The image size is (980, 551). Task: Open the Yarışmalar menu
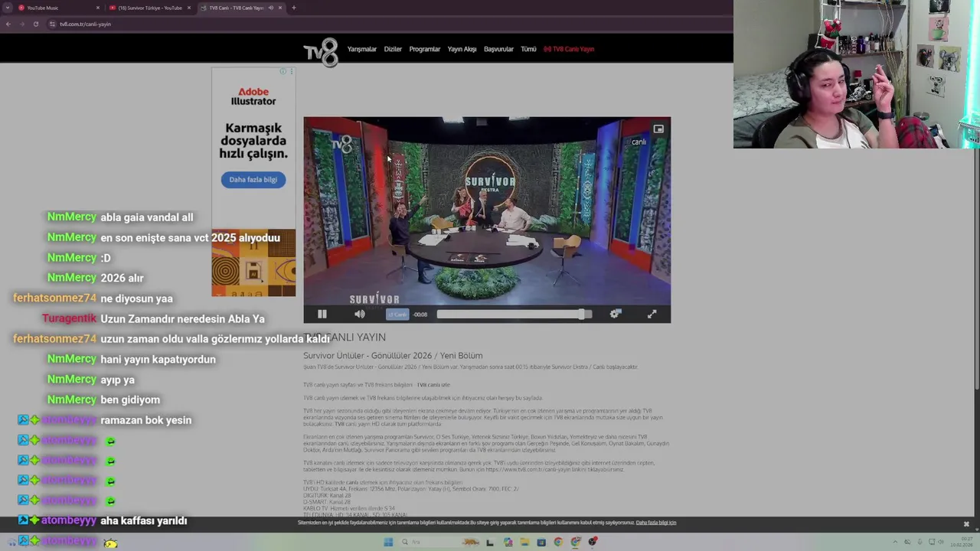pos(362,49)
